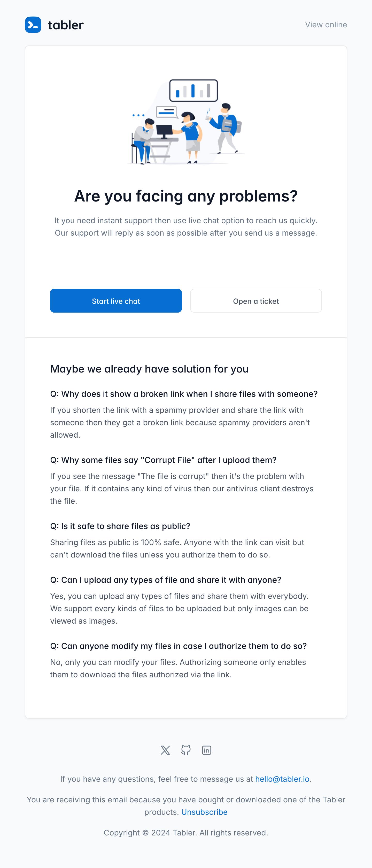372x868 pixels.
Task: Open the LinkedIn social icon
Action: (x=207, y=750)
